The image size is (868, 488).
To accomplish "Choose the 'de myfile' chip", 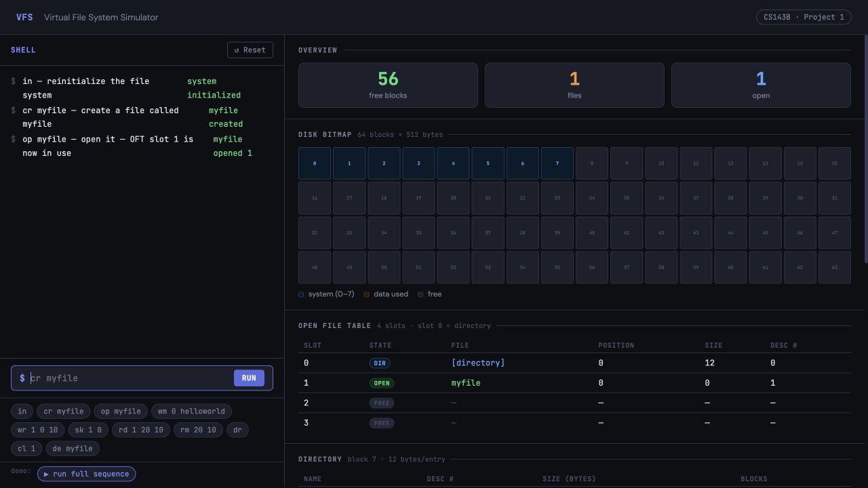I will coord(73,448).
